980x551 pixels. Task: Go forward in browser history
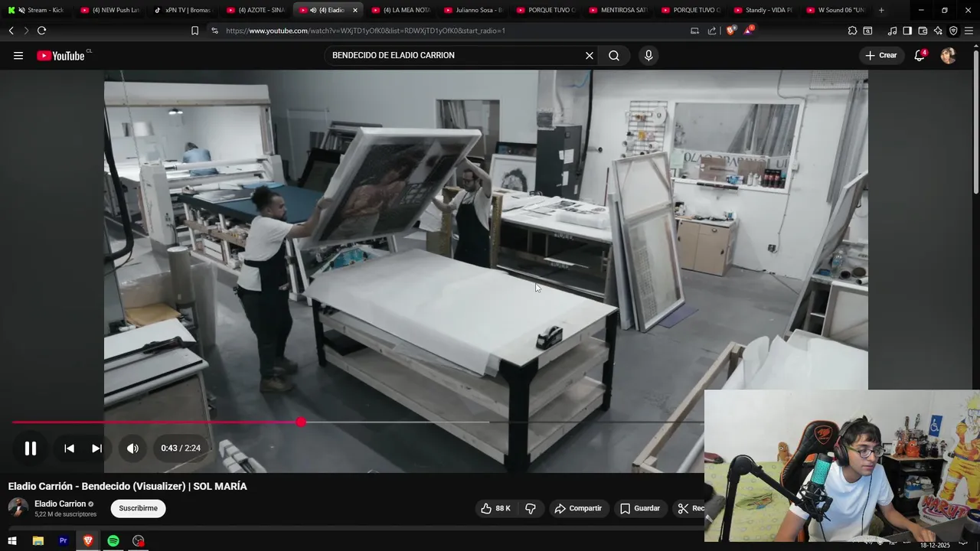(26, 31)
